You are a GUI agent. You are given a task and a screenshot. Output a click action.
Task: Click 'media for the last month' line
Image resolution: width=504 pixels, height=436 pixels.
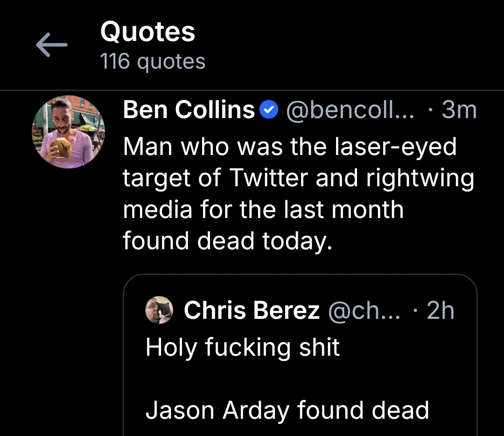point(263,209)
